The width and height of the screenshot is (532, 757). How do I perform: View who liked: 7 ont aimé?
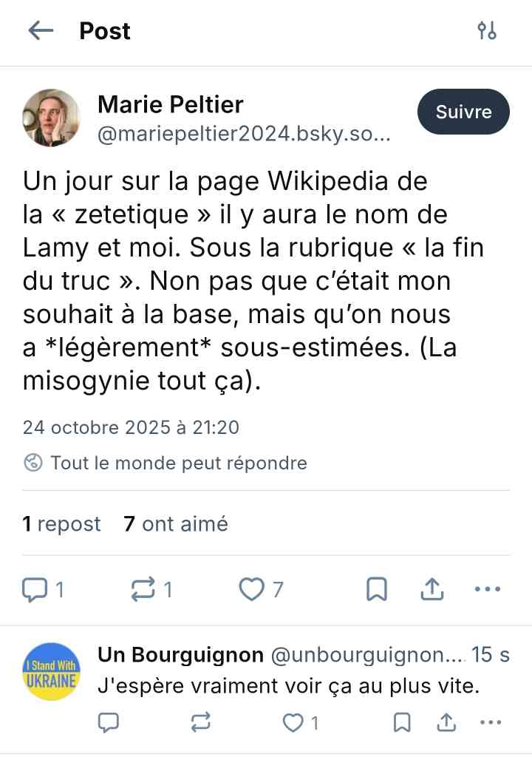[176, 524]
